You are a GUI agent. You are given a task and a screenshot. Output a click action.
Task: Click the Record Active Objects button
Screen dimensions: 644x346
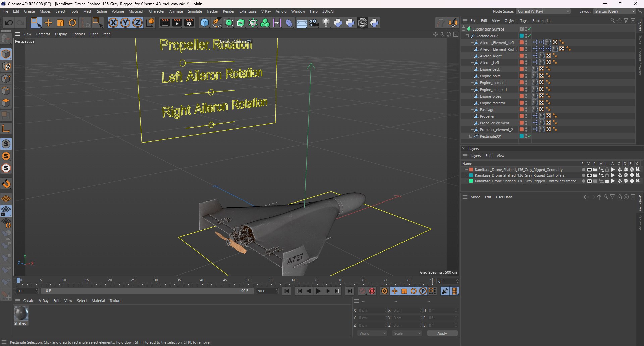click(363, 291)
